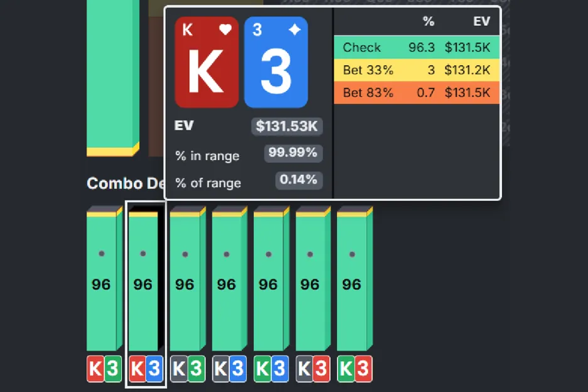Select the green K red 3 combo icon

354,369
